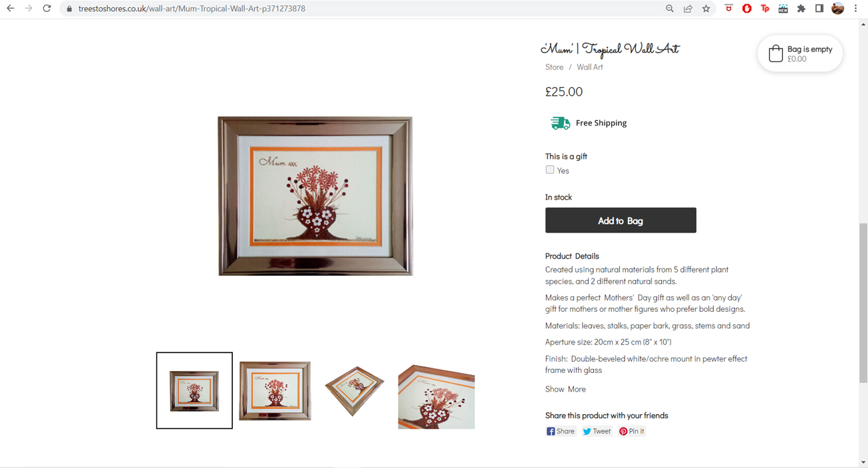Click the page vertical scrollbar thumb

863,303
